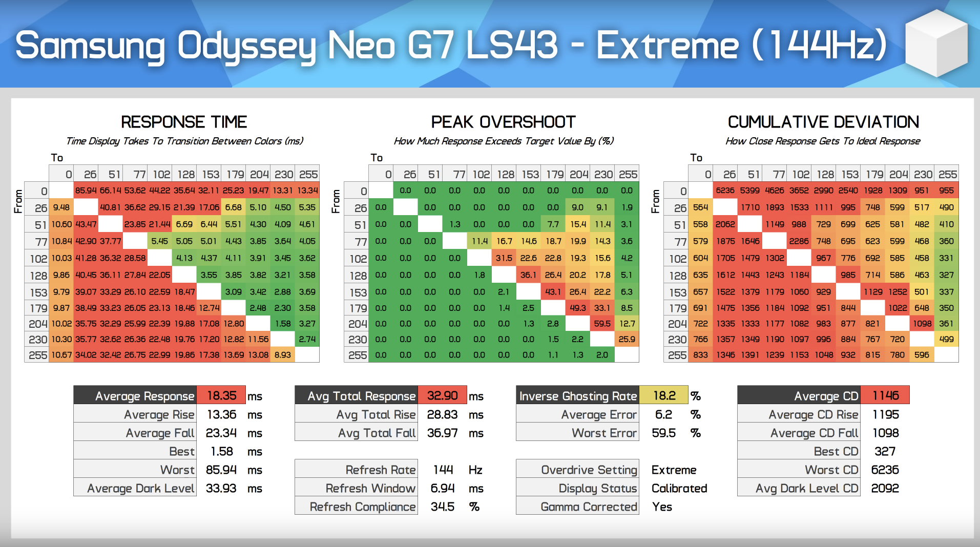
Task: Click the Overdrive Setting Extreme value
Action: click(x=674, y=470)
